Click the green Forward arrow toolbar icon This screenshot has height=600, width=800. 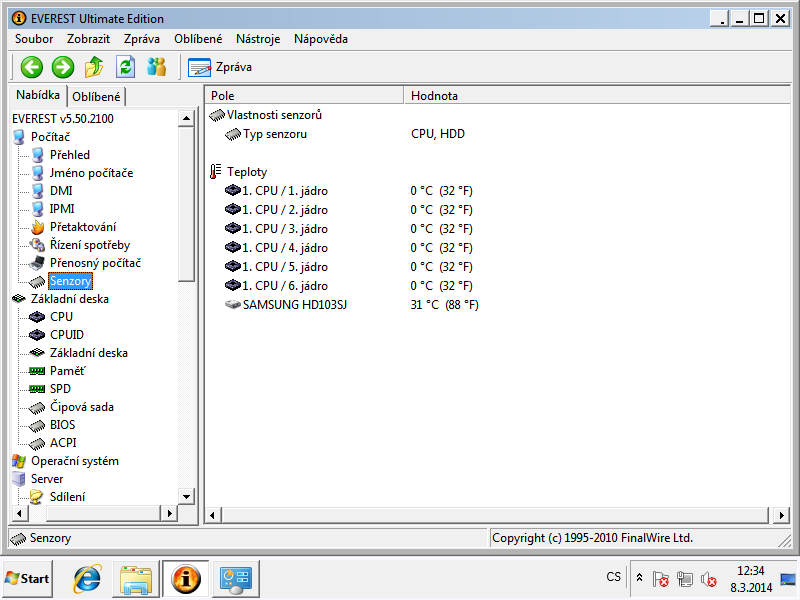(x=63, y=67)
